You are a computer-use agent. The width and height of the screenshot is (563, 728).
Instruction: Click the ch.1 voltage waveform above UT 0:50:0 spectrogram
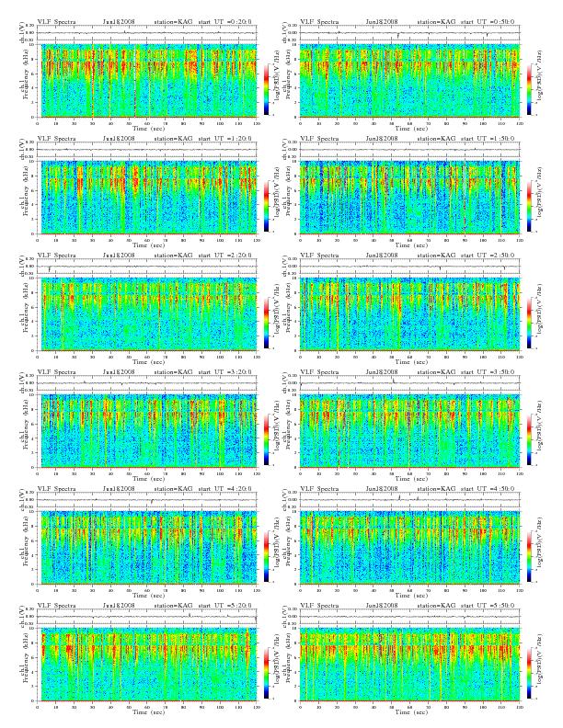(409, 33)
